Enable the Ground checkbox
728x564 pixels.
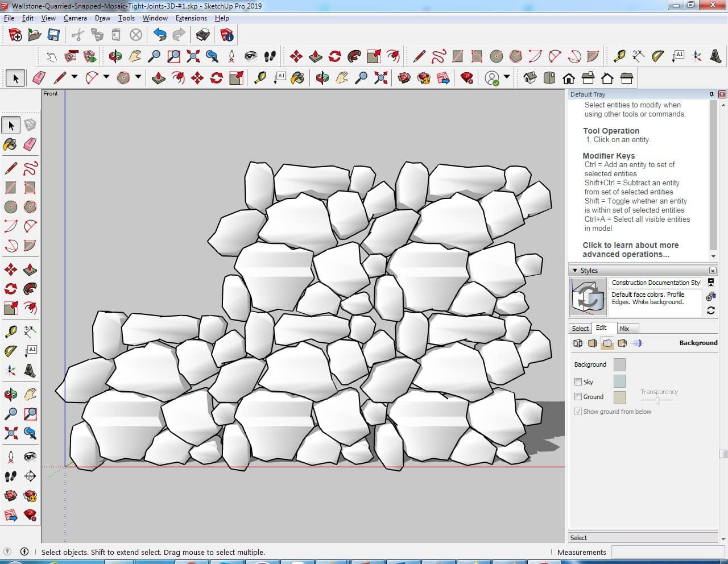578,397
